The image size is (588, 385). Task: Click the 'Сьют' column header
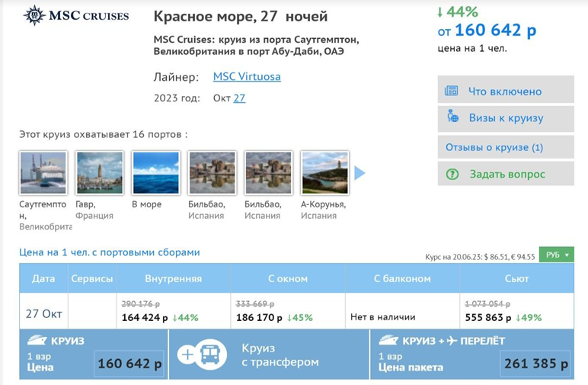516,278
